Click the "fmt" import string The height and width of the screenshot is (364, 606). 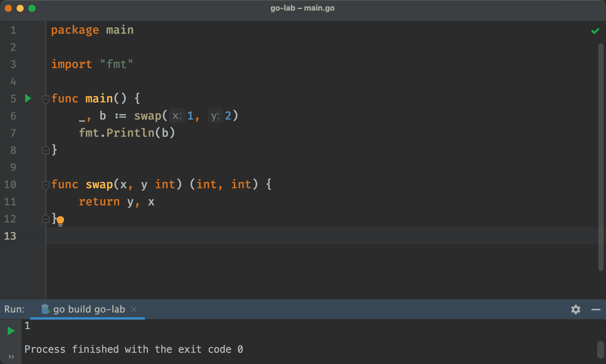pos(116,64)
